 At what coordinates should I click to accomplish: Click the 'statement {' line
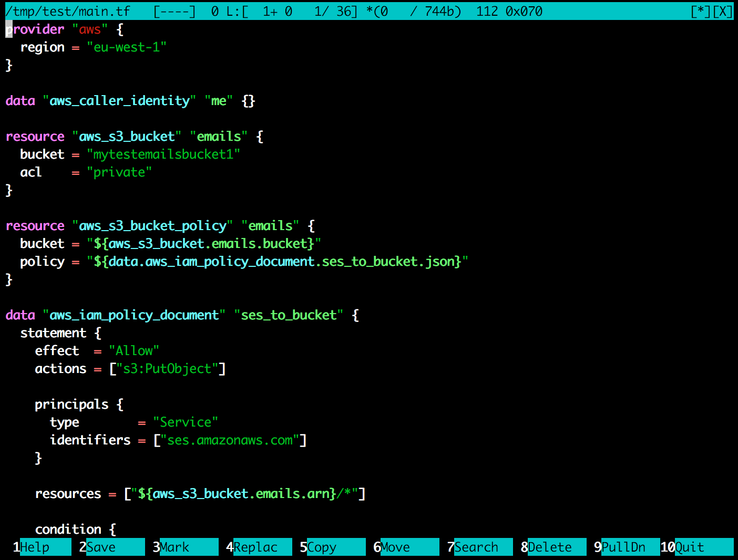click(60, 333)
